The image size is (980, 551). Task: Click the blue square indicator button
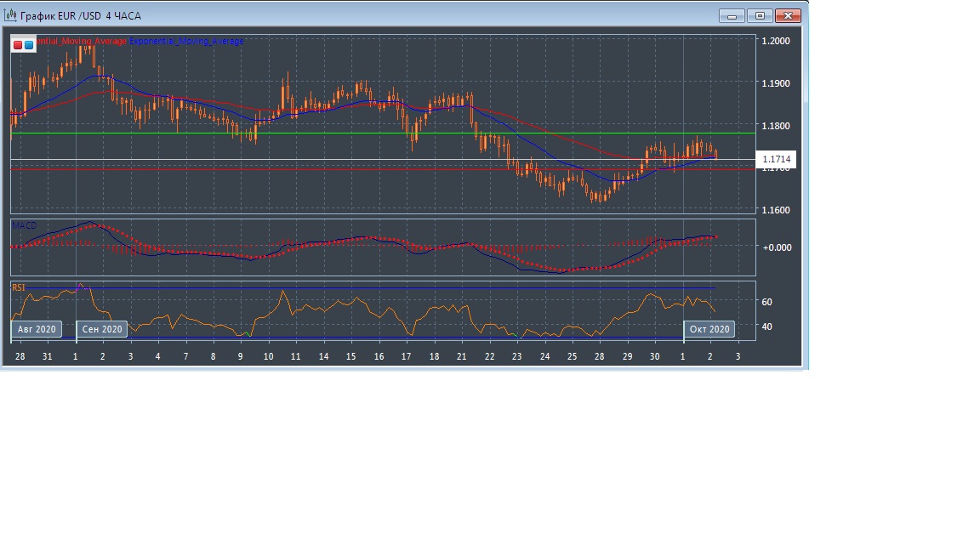pyautogui.click(x=29, y=45)
